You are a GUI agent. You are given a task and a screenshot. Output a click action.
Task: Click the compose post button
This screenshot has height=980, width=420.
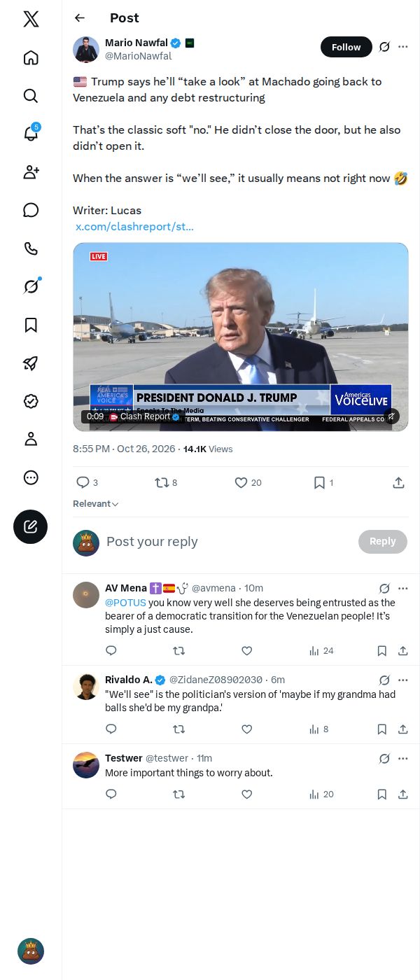pos(31,527)
